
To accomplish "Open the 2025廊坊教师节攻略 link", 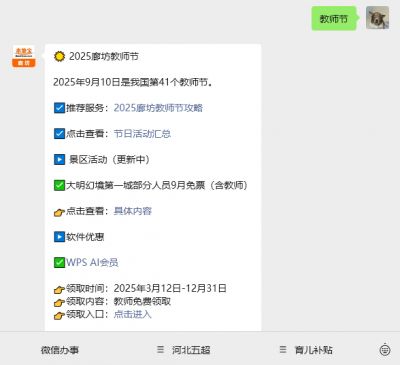I will (x=158, y=108).
